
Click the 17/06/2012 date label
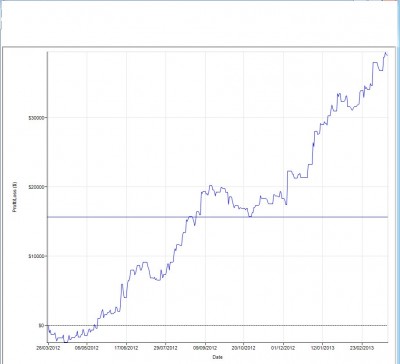click(x=127, y=348)
